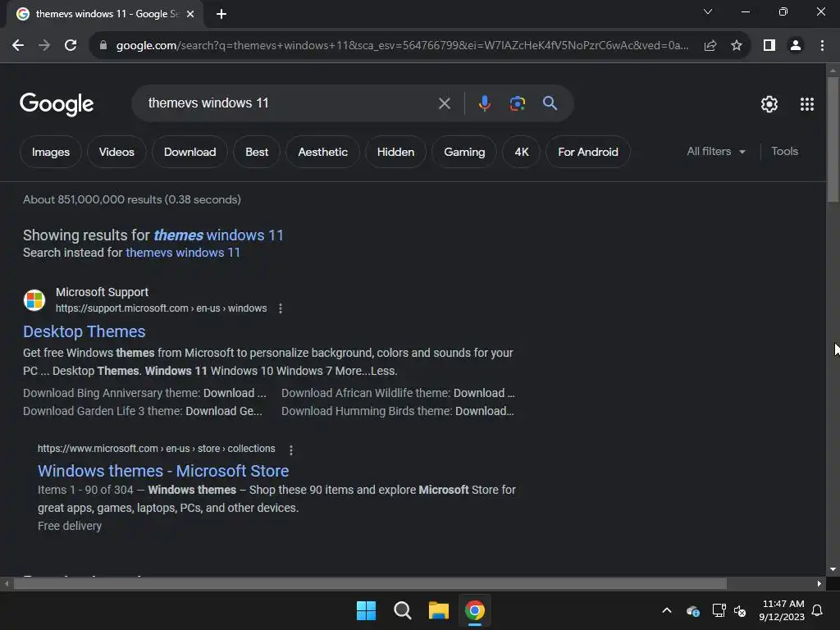
Task: Click the Microsoft Support favicon
Action: [34, 300]
